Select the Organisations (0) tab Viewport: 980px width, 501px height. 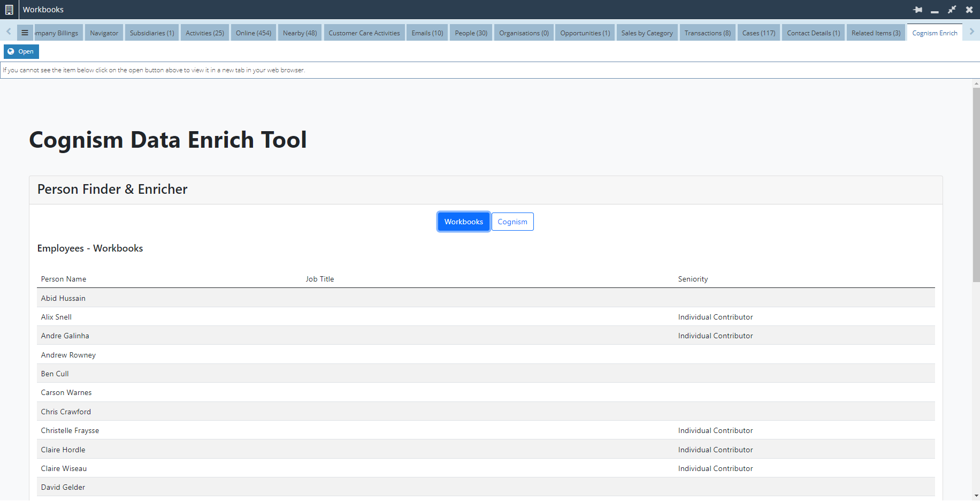coord(524,33)
